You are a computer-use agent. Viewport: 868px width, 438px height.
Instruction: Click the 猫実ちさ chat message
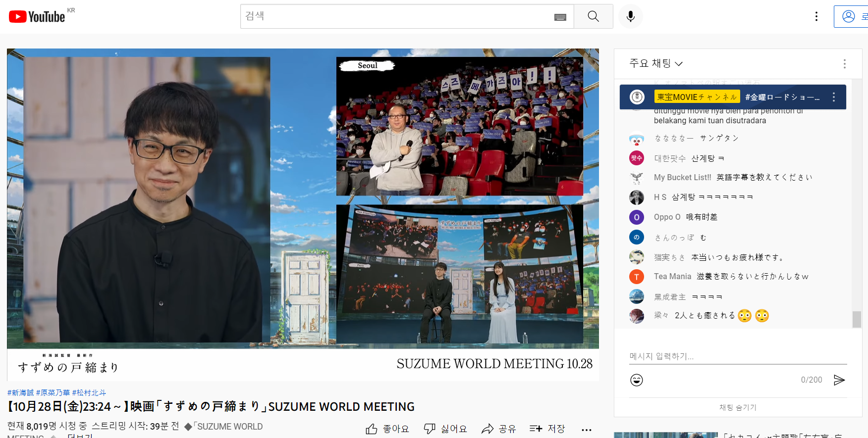pyautogui.click(x=738, y=257)
